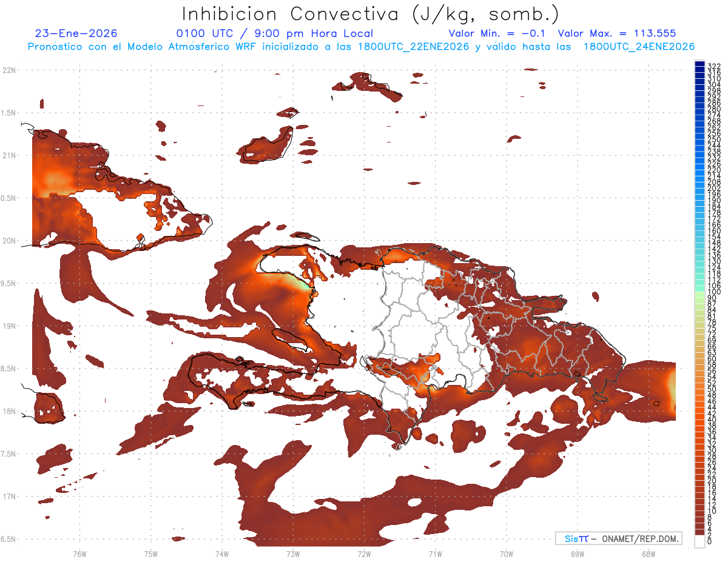Viewport: 728px width, 562px height.
Task: Click the '19N' latitude label
Action: click(x=10, y=326)
